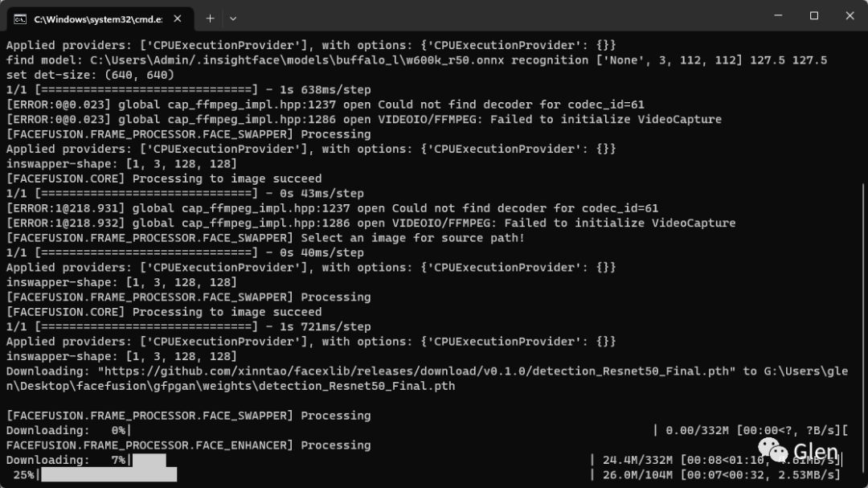Close the terminal window
Image resolution: width=868 pixels, height=488 pixels.
click(850, 15)
